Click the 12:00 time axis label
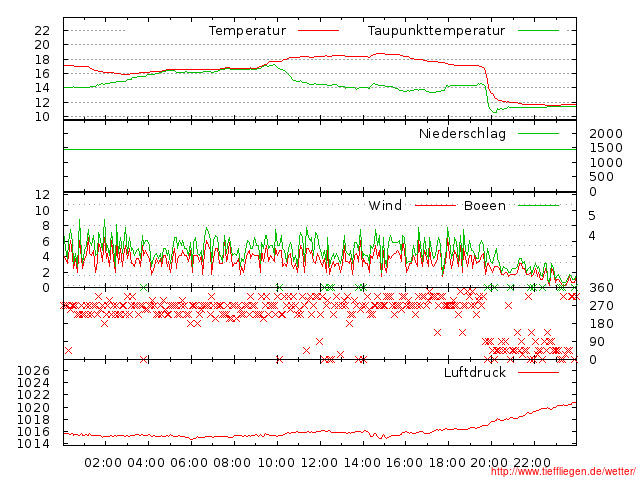This screenshot has height=480, width=640. click(320, 462)
